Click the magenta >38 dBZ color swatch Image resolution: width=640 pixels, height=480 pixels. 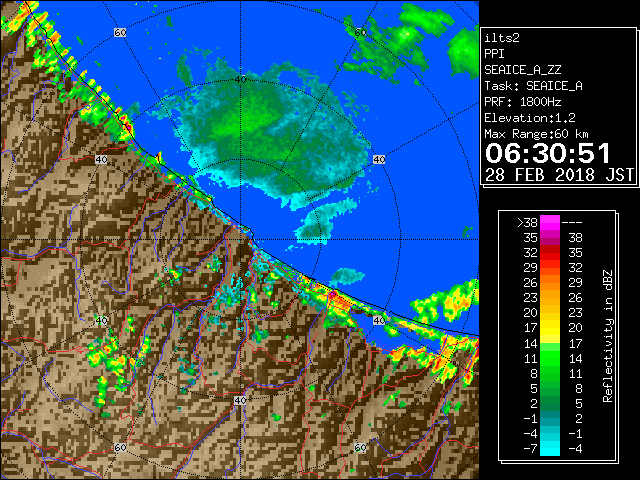pos(550,223)
